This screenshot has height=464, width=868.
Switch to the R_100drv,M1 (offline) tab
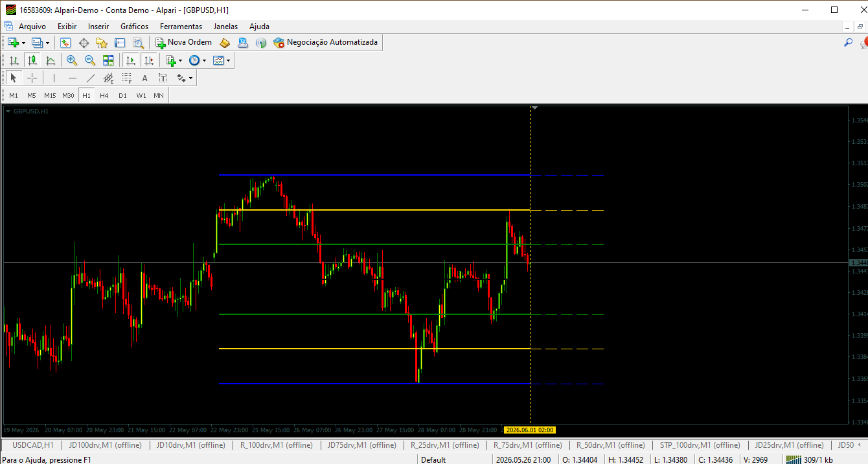tap(277, 445)
